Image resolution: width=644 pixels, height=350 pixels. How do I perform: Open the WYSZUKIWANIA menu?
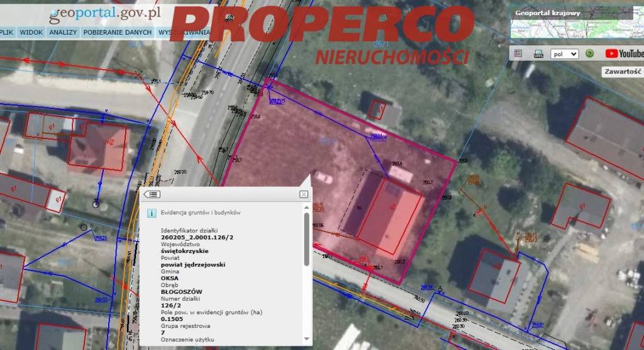point(184,32)
